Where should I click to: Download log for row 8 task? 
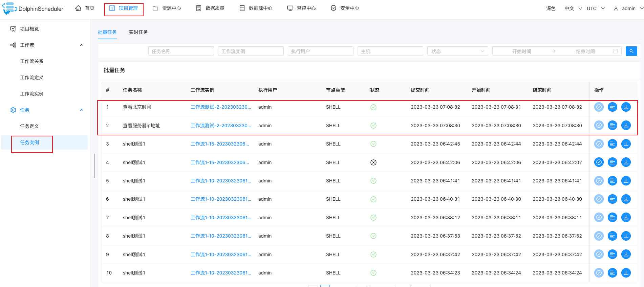pos(626,236)
